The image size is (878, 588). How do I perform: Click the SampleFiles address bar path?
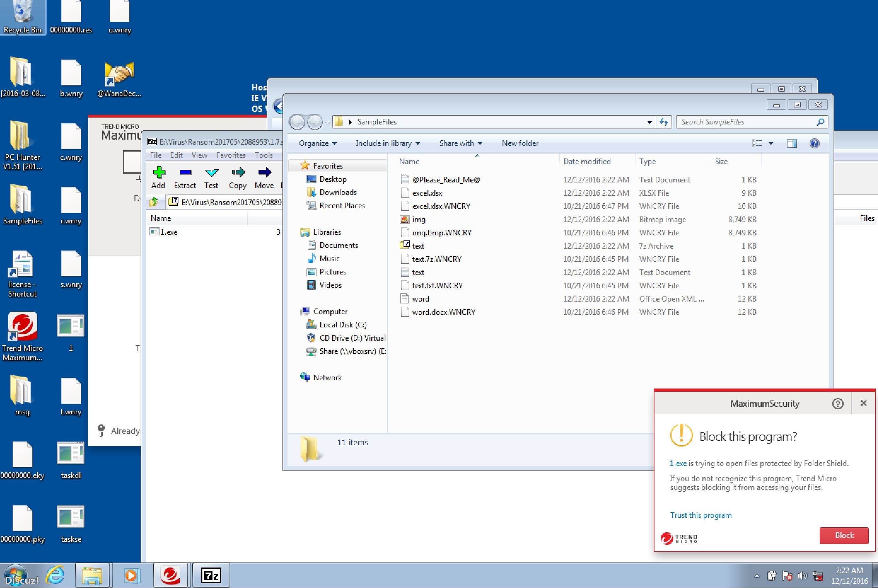click(x=377, y=122)
